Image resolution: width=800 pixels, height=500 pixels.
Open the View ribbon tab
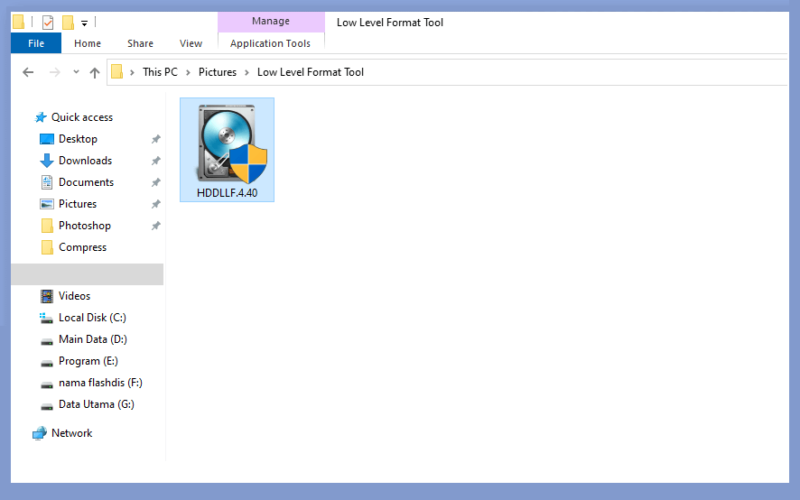(x=191, y=43)
